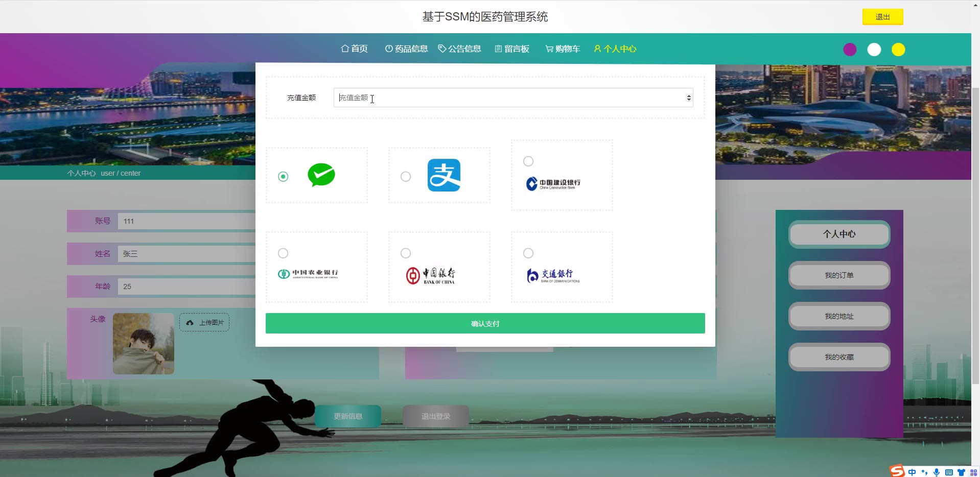
Task: Select China Construction Bank radio button
Action: [x=528, y=161]
